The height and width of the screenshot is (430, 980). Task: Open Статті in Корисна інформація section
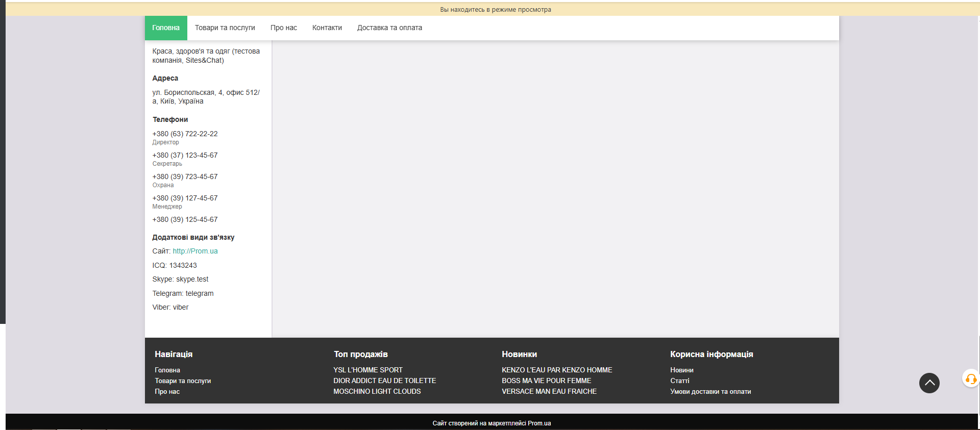coord(679,381)
